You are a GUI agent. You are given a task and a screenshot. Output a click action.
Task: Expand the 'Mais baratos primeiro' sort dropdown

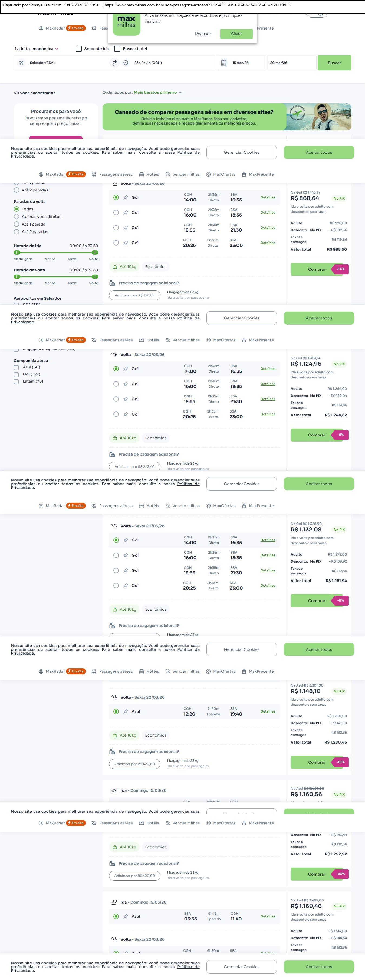coord(157,92)
